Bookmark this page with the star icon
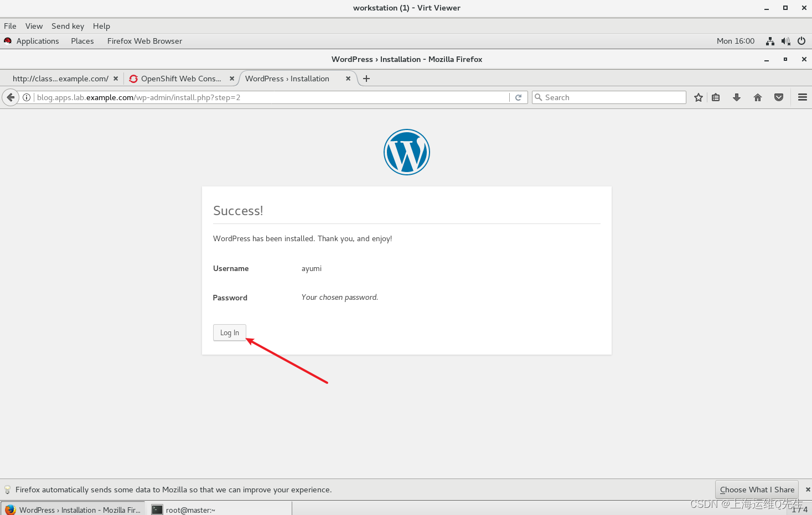Viewport: 812px width, 515px height. pos(699,97)
